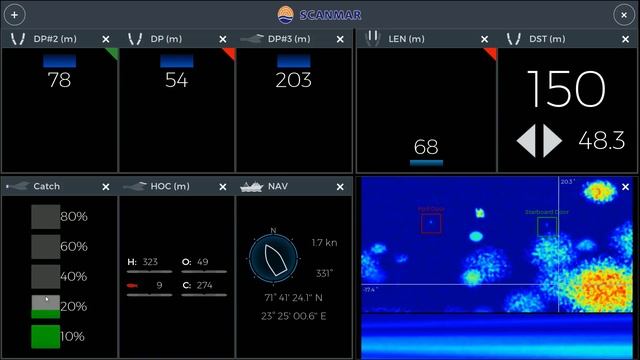Click the blue bar under value 68
Viewport: 640px width, 360px height.
pyautogui.click(x=427, y=163)
